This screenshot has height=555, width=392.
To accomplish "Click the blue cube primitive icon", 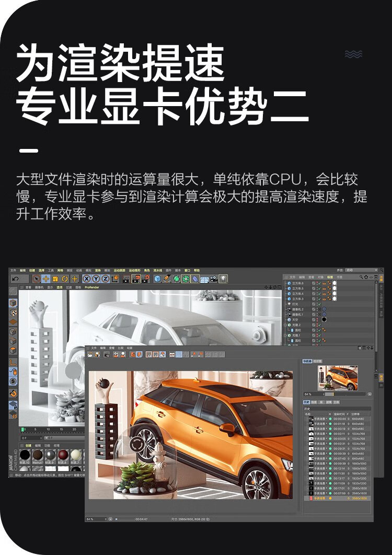I will click(x=157, y=279).
